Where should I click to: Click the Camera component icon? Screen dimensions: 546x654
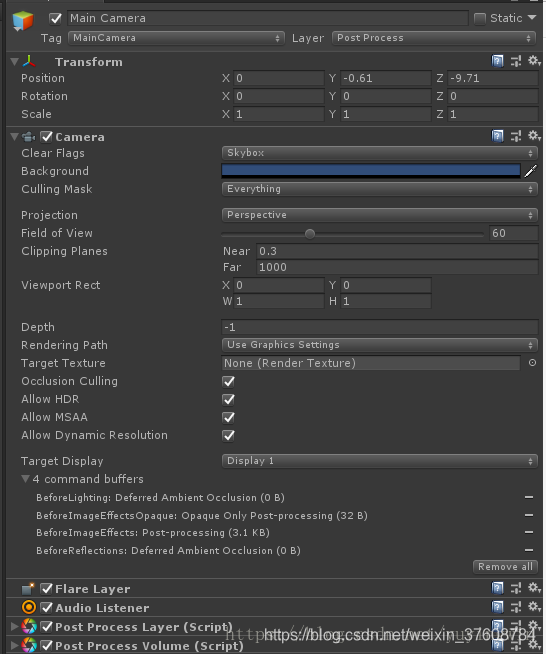pyautogui.click(x=29, y=137)
